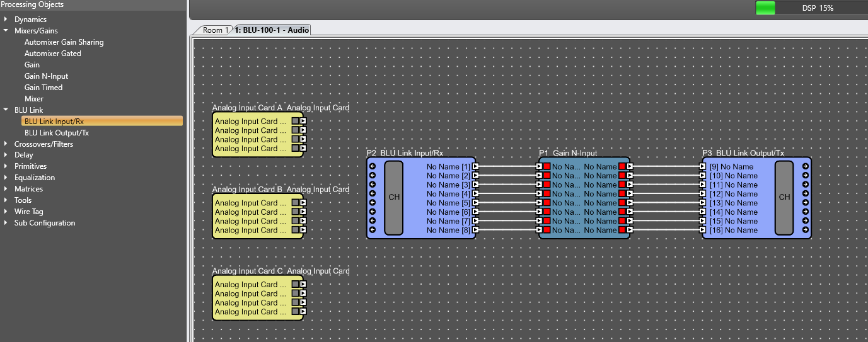Select the 1: BLU-100-1 - Audio tab
Viewport: 868px width, 342px height.
(272, 30)
